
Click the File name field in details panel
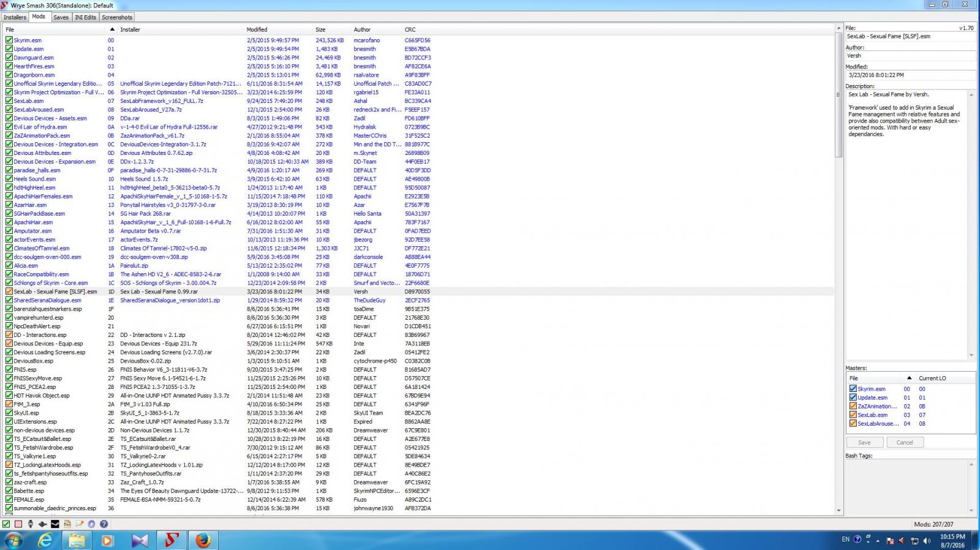tap(910, 36)
